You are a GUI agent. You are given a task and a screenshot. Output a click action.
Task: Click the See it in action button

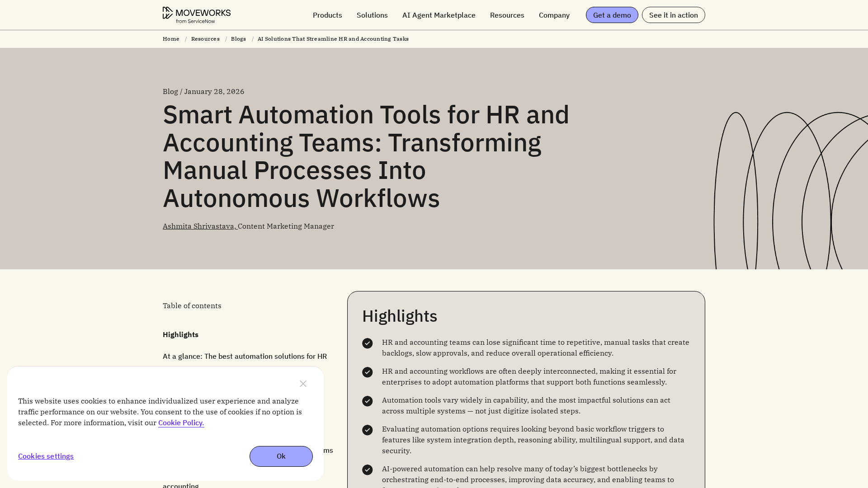(674, 15)
